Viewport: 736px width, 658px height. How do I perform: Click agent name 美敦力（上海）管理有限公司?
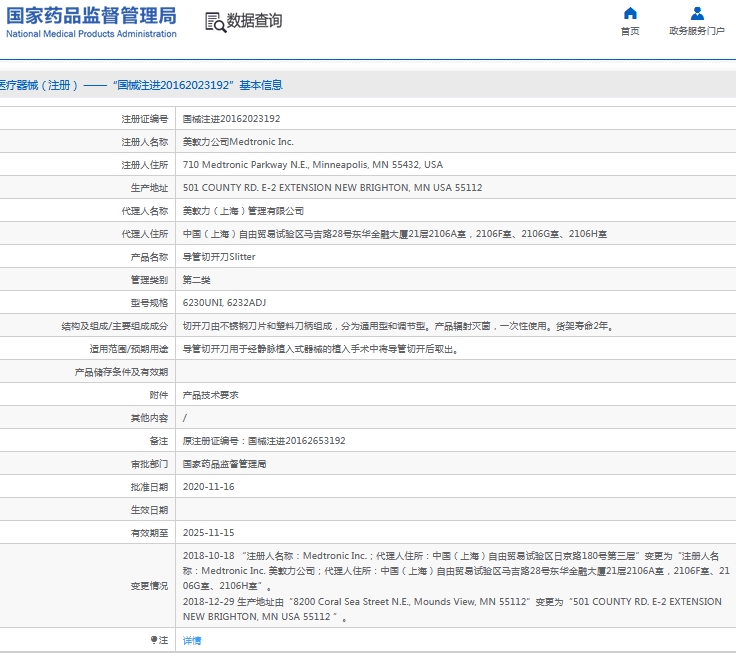coord(243,211)
